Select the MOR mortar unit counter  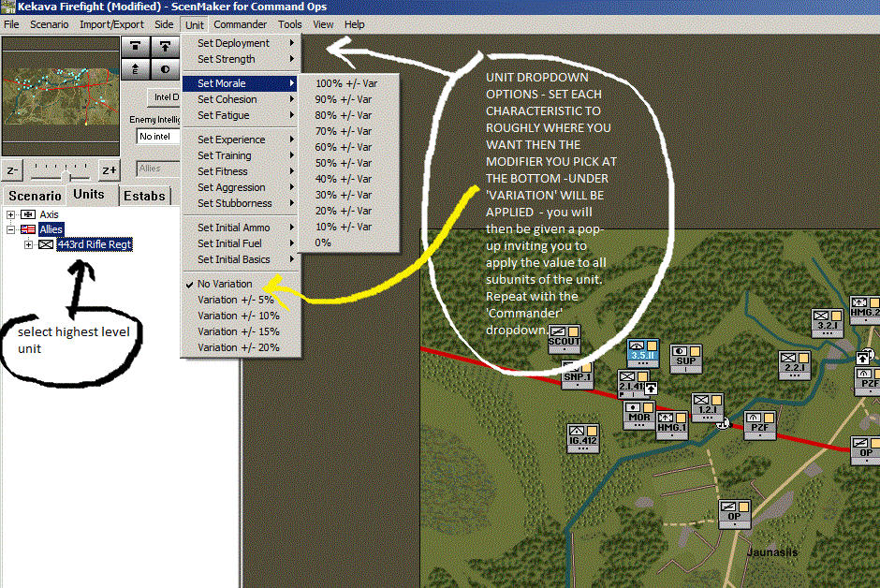[x=638, y=415]
